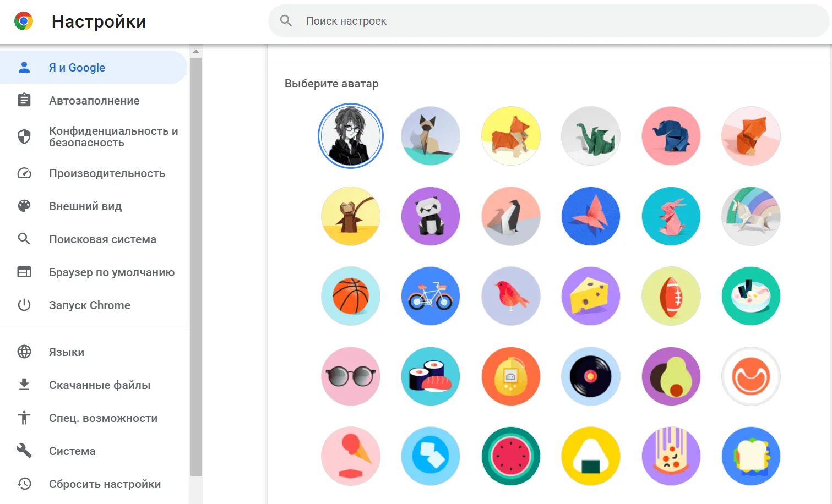Select the origami monkey avatar
This screenshot has height=504, width=832.
(351, 216)
